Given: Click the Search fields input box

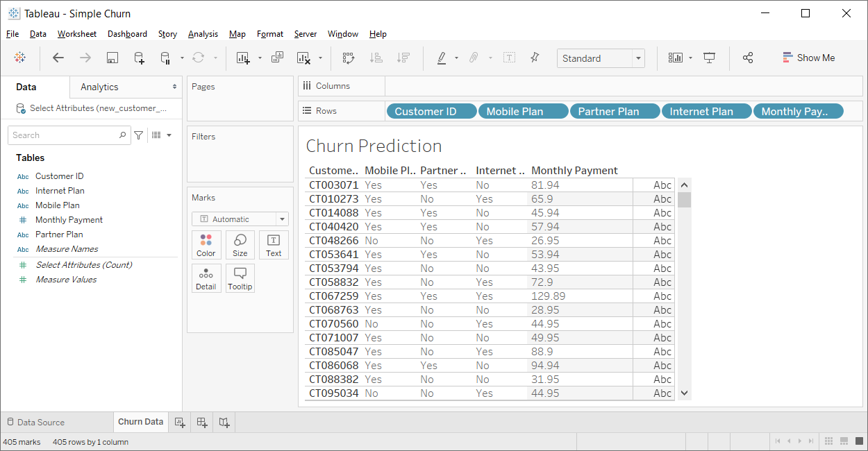Looking at the screenshot, I should pyautogui.click(x=66, y=135).
